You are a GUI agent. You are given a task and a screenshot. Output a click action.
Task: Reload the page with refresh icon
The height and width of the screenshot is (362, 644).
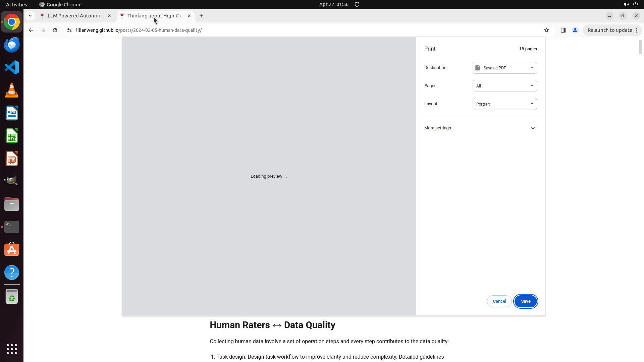tap(55, 30)
